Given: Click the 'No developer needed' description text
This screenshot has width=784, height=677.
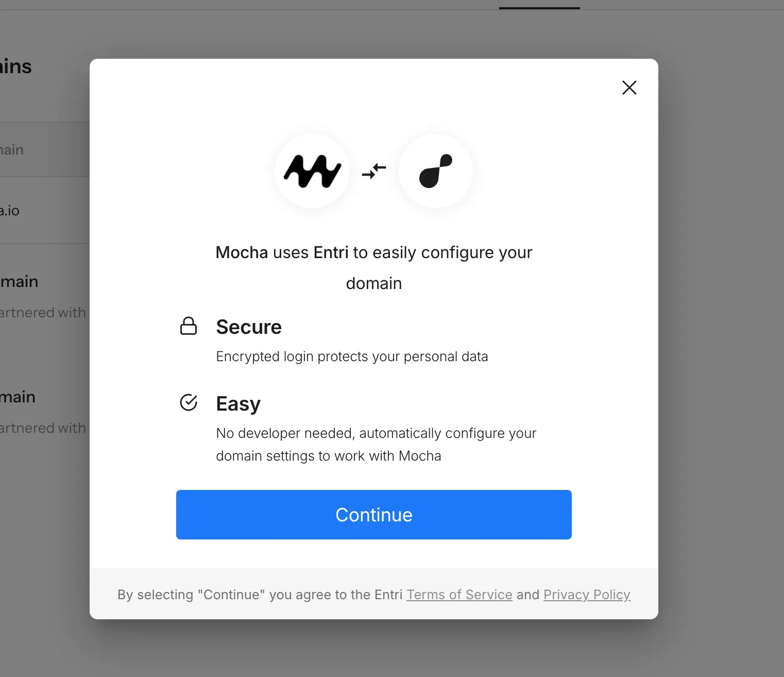Looking at the screenshot, I should [x=376, y=444].
